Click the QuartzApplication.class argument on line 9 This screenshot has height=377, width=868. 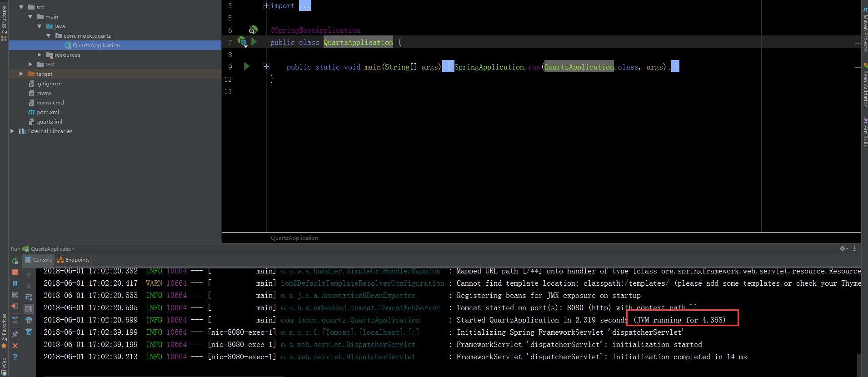click(x=591, y=67)
